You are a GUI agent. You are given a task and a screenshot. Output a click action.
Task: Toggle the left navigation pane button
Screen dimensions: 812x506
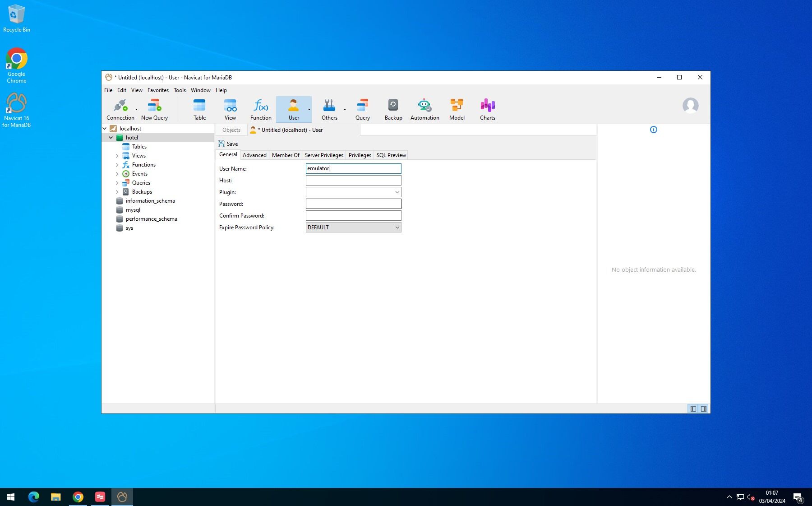693,409
